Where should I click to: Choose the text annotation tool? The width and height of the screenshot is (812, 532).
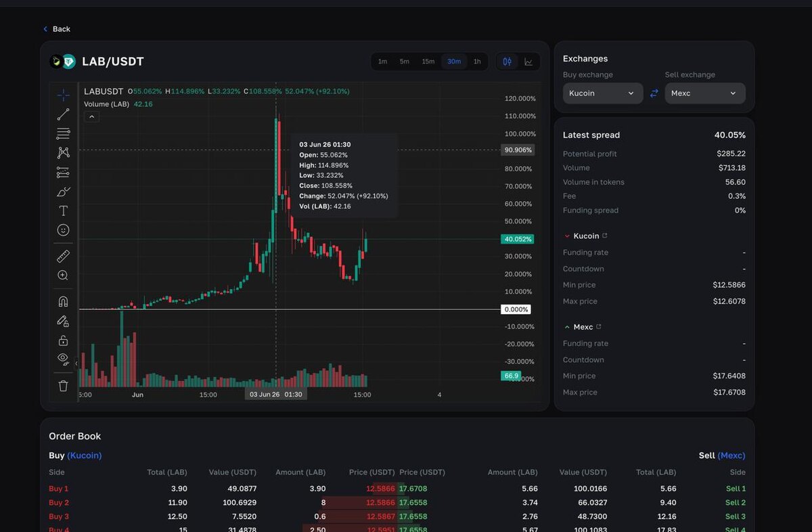63,210
